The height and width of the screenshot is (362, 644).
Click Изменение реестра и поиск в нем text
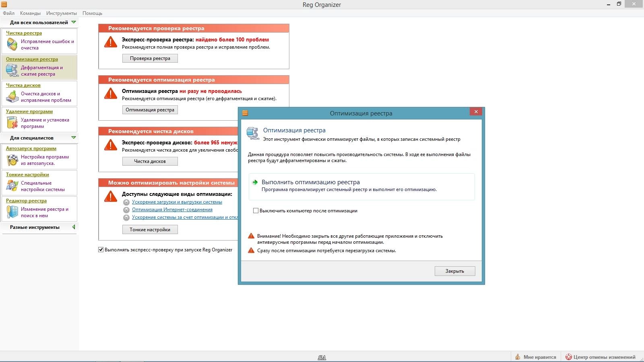(45, 212)
